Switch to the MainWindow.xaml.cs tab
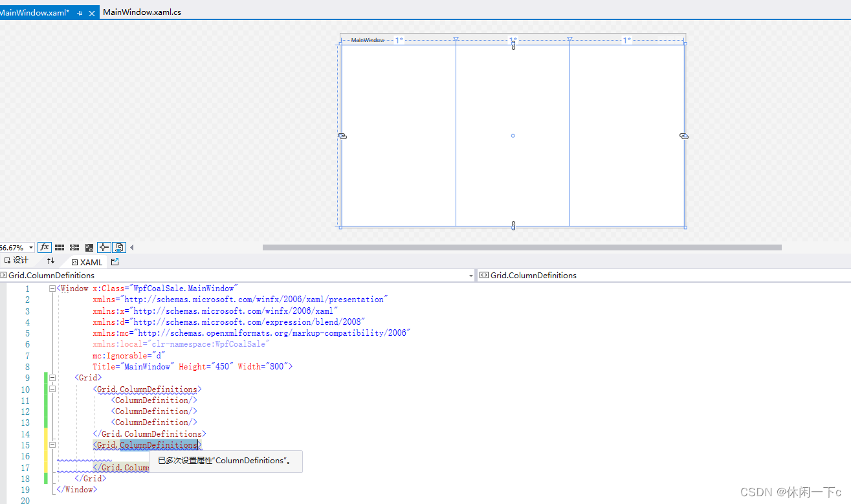The image size is (851, 504). 141,12
